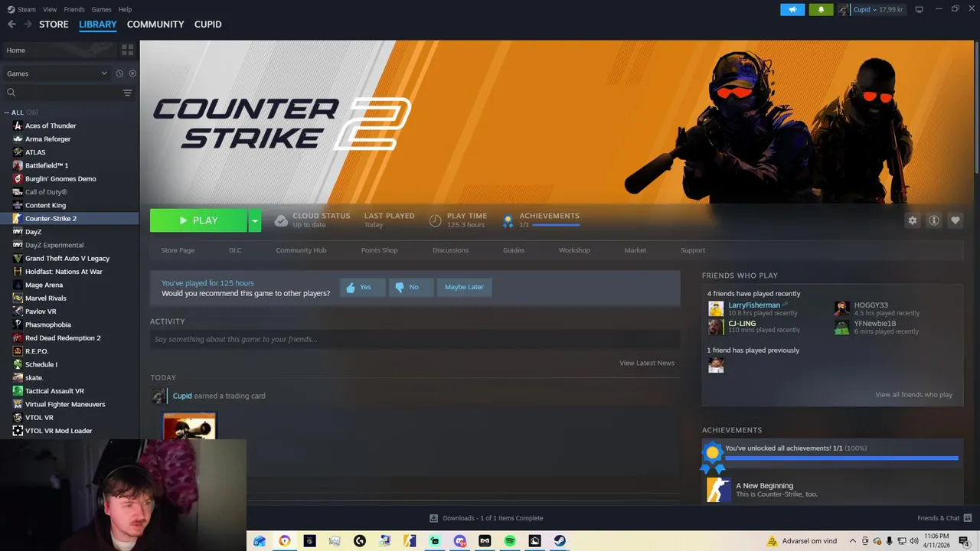This screenshot has width=980, height=551.
Task: Open HOGGY33's friend avatar
Action: pos(841,308)
